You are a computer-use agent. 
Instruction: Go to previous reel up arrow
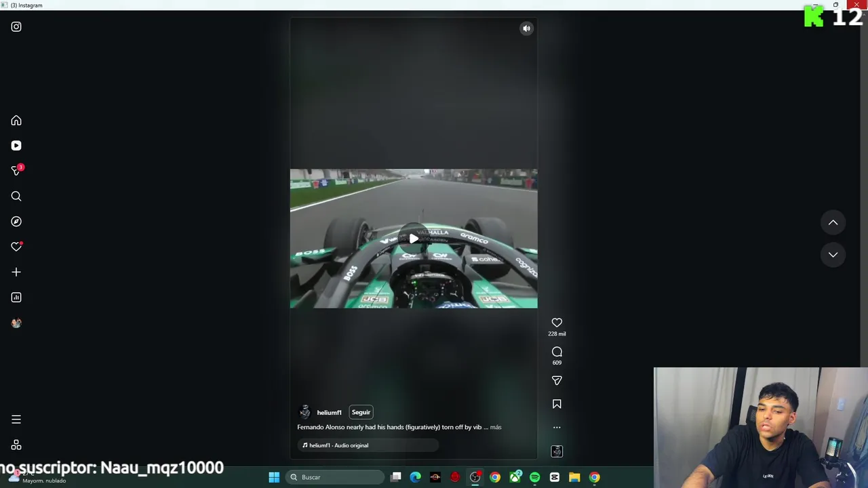[x=833, y=223]
